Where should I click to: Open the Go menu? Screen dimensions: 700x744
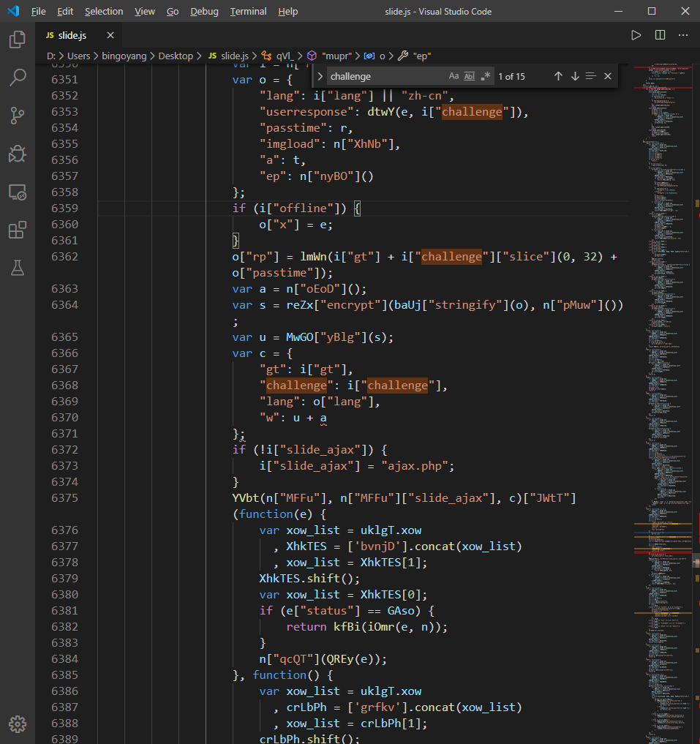pyautogui.click(x=173, y=12)
